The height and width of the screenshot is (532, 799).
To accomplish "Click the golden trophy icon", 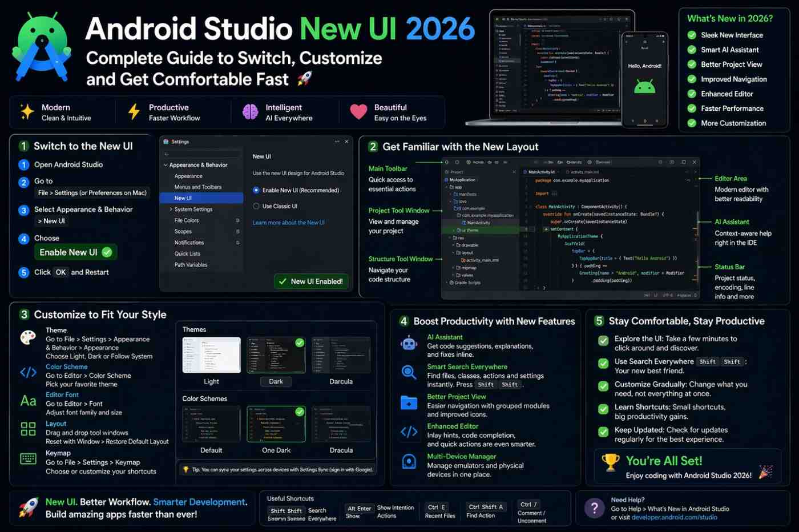I will (x=610, y=462).
